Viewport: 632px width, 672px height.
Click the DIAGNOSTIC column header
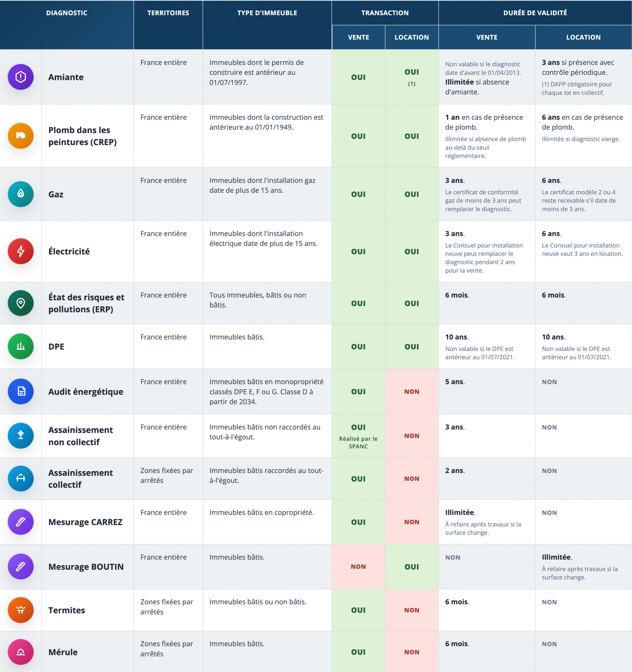[x=67, y=13]
